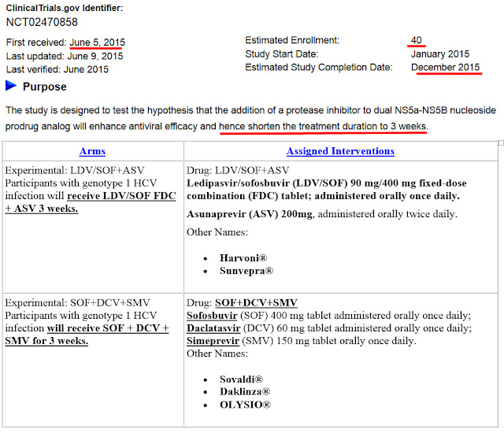
Task: Open the Assigned Interventions header link
Action: tap(340, 151)
